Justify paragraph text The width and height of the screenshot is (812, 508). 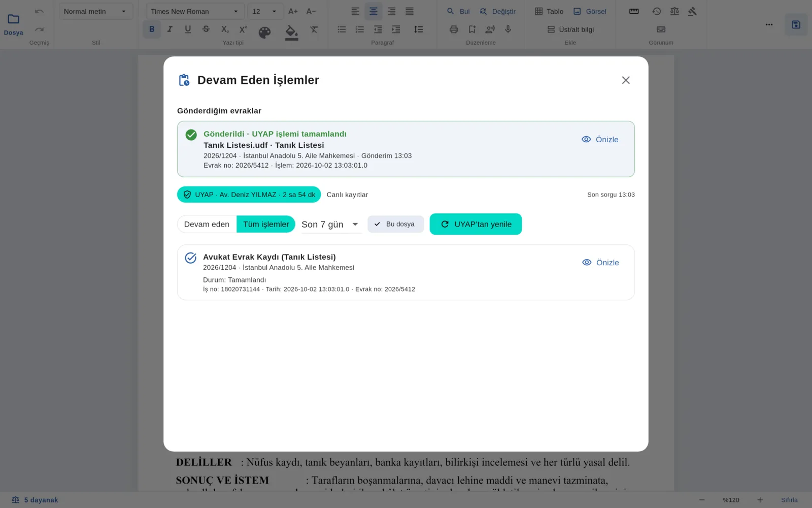[x=410, y=11]
